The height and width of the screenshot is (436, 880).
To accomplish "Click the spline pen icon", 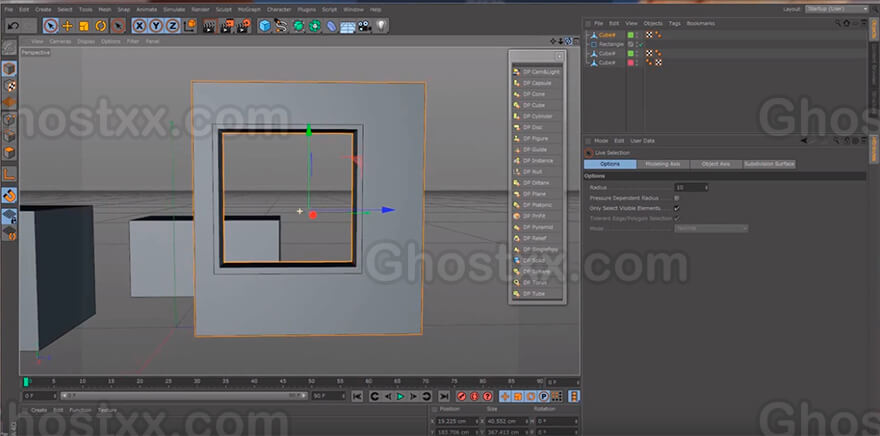I will point(282,26).
